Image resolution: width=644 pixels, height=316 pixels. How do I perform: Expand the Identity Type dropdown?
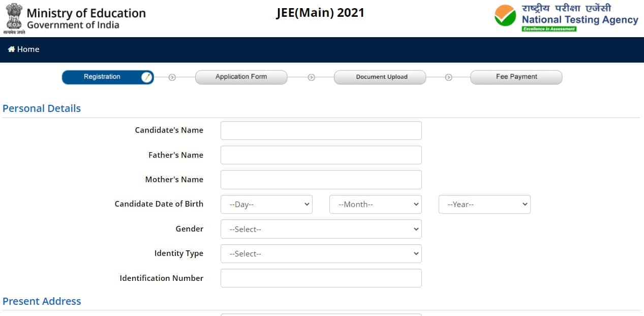click(x=321, y=254)
